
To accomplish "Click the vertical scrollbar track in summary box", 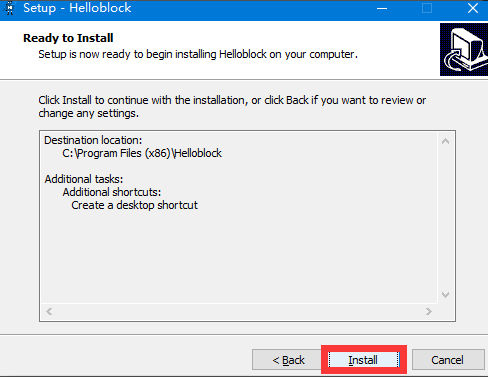I will point(445,218).
